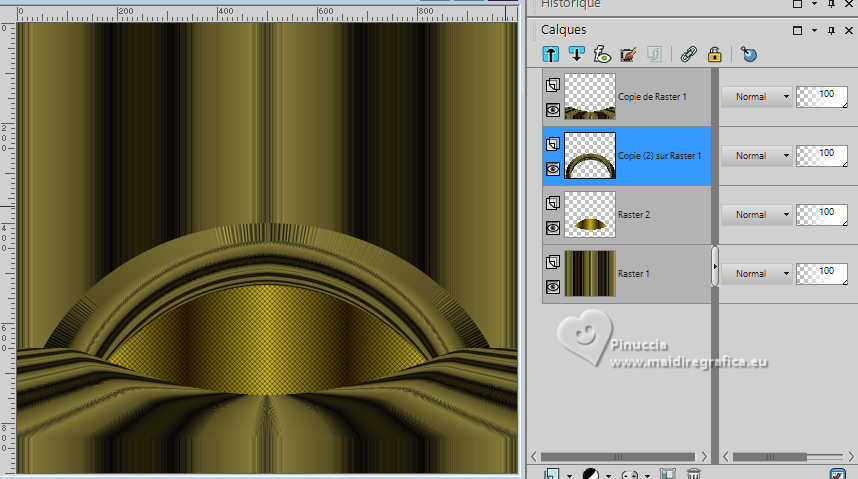Hide the Copie (2) sur Raster 1 layer
Viewport: 858px width, 479px height.
coord(553,169)
